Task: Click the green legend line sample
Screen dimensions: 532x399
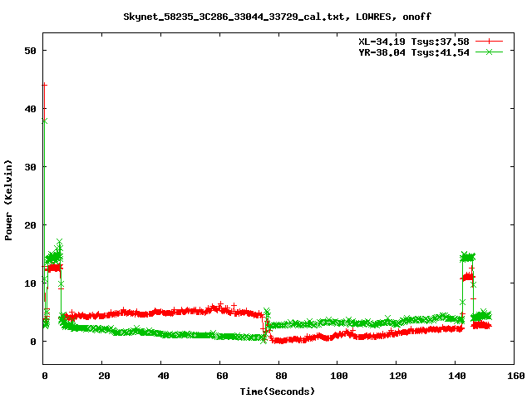Action: point(489,52)
